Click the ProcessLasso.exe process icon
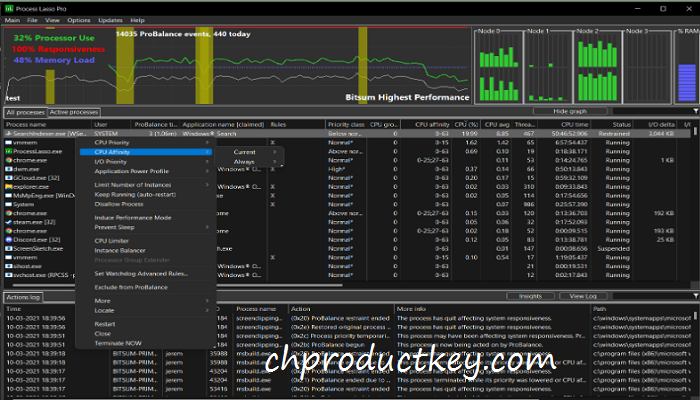Viewport: 700px width, 400px height. [x=8, y=151]
